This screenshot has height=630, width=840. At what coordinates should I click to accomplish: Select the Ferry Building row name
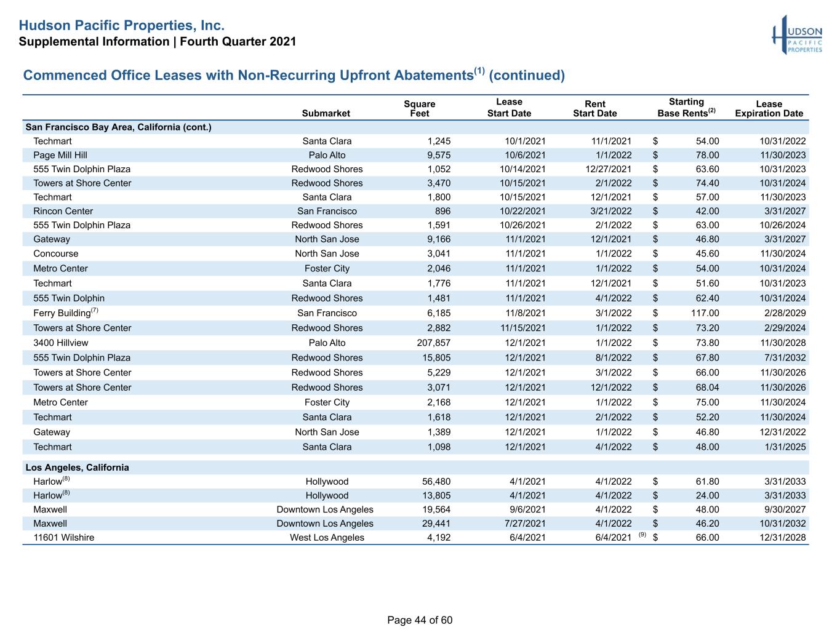pyautogui.click(x=66, y=313)
